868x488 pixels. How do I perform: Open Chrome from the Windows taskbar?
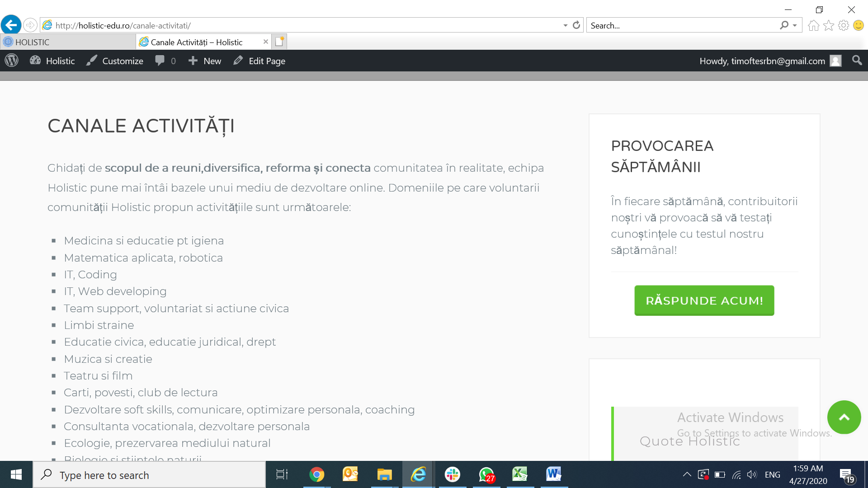[316, 474]
